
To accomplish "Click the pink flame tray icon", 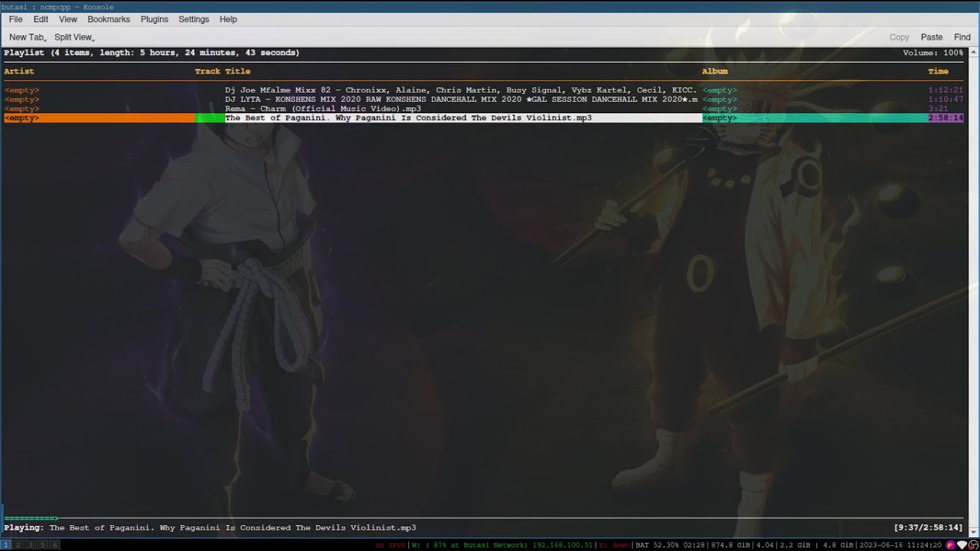I will click(x=951, y=545).
